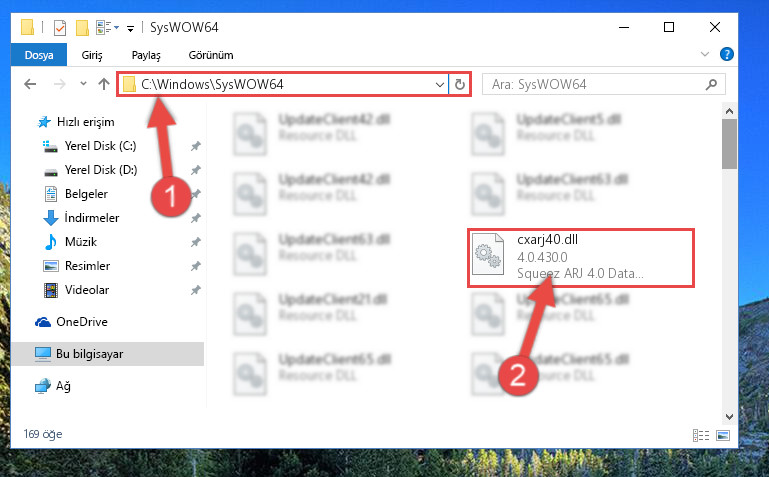Click the Up one level arrow
The height and width of the screenshot is (477, 769).
point(103,84)
